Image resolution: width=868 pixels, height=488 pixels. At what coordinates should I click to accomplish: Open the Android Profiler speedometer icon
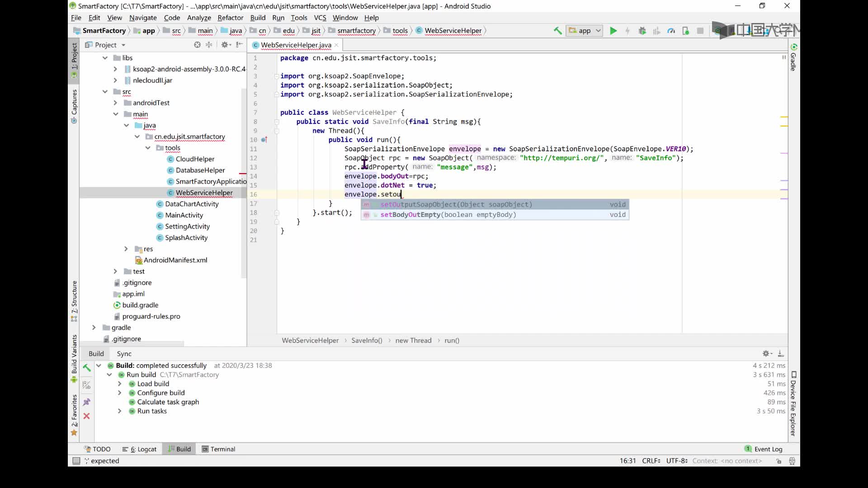[671, 31]
